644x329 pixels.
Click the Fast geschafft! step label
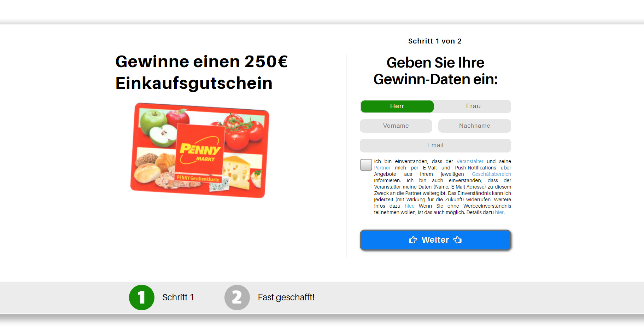pos(286,298)
